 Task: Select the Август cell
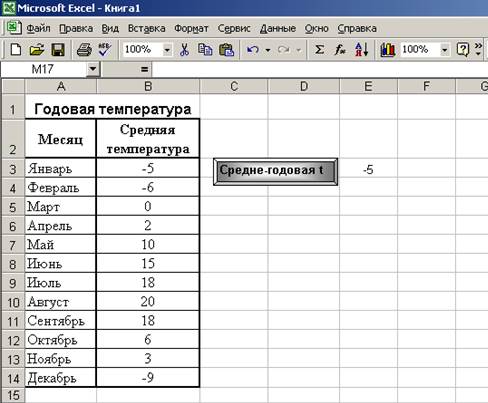point(61,301)
